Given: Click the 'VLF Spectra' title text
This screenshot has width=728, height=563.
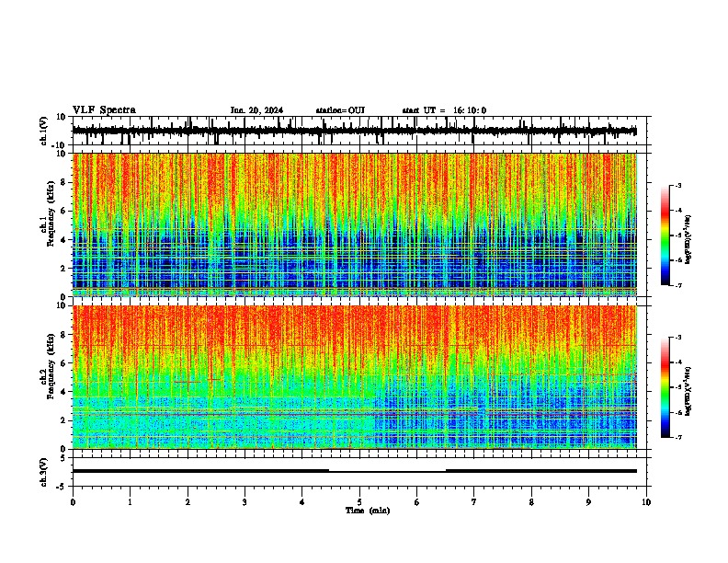Looking at the screenshot, I should pyautogui.click(x=104, y=110).
